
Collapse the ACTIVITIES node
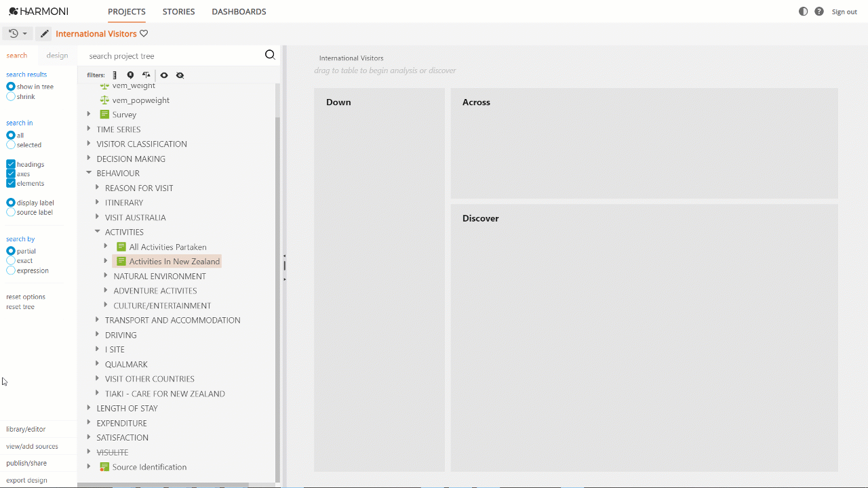pyautogui.click(x=98, y=232)
